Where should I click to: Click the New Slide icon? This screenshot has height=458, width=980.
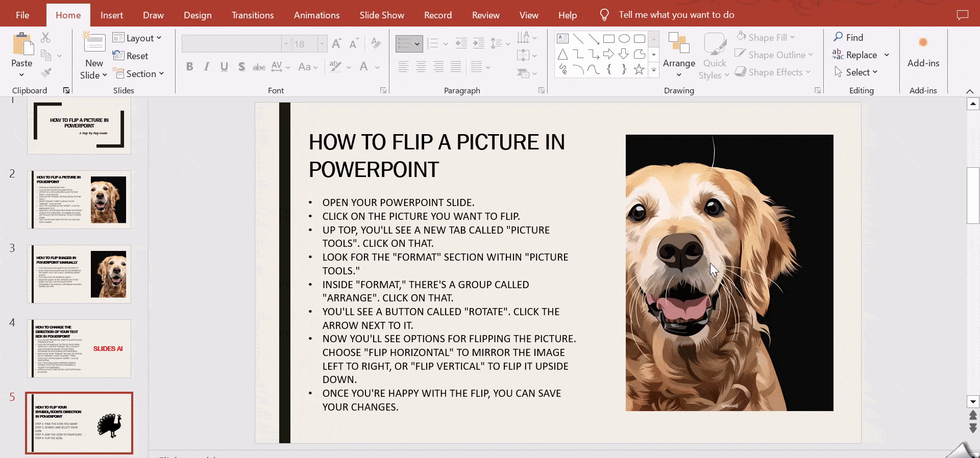coord(94,43)
